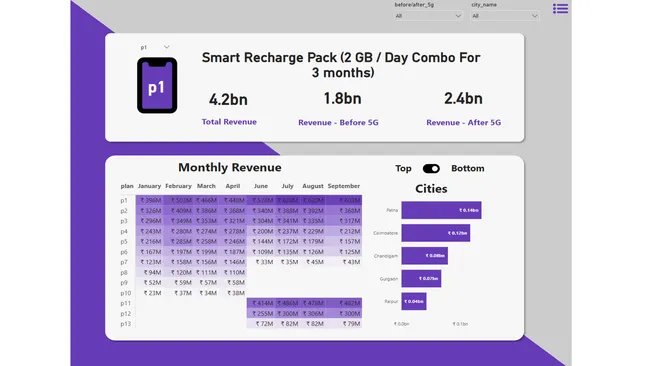
Task: Select row label p2 in revenue table
Action: point(124,211)
